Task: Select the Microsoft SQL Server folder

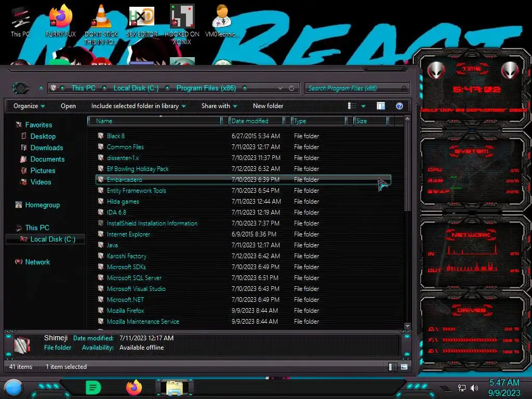Action: (x=243, y=278)
